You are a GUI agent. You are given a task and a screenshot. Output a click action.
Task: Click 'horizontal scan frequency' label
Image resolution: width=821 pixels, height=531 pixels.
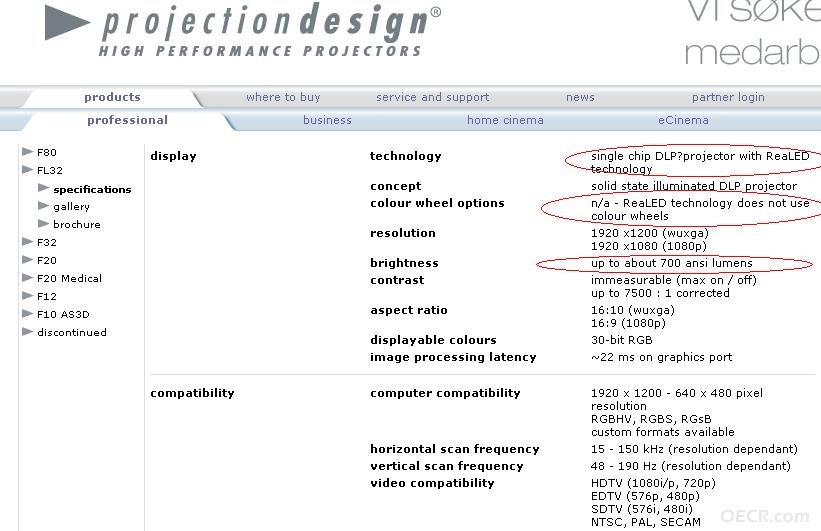tap(454, 449)
